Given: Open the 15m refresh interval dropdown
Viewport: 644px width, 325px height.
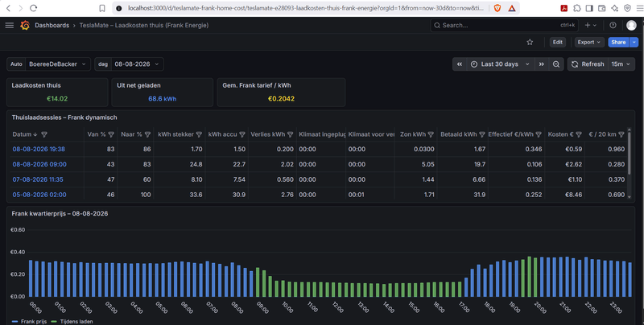Looking at the screenshot, I should pos(621,64).
